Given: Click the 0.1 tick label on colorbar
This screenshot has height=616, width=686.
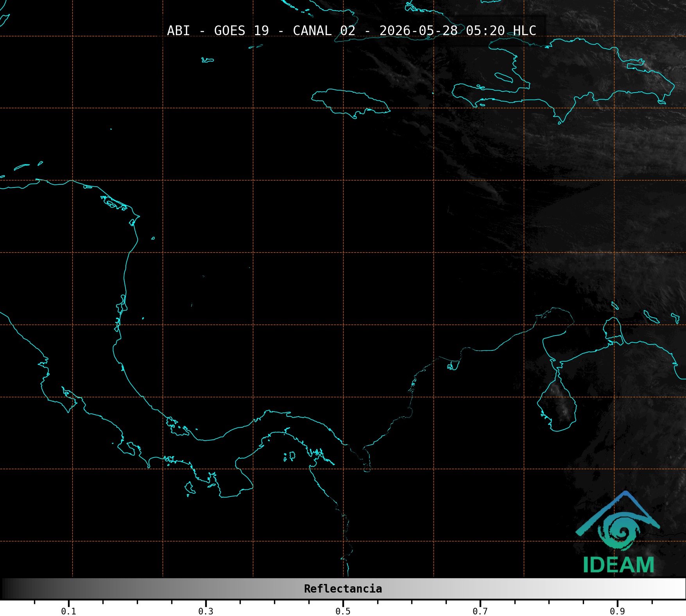Looking at the screenshot, I should tap(68, 611).
